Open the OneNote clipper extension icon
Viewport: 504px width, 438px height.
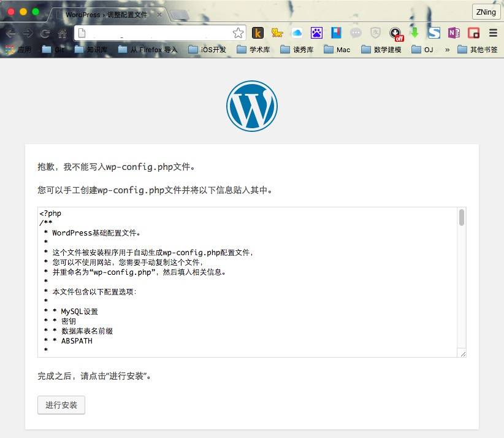pyautogui.click(x=454, y=33)
